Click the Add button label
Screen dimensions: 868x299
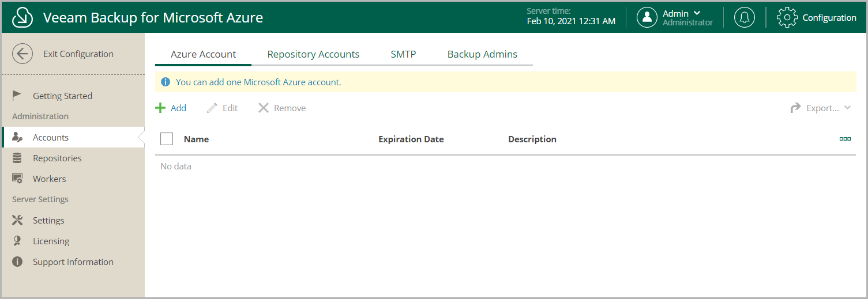178,108
